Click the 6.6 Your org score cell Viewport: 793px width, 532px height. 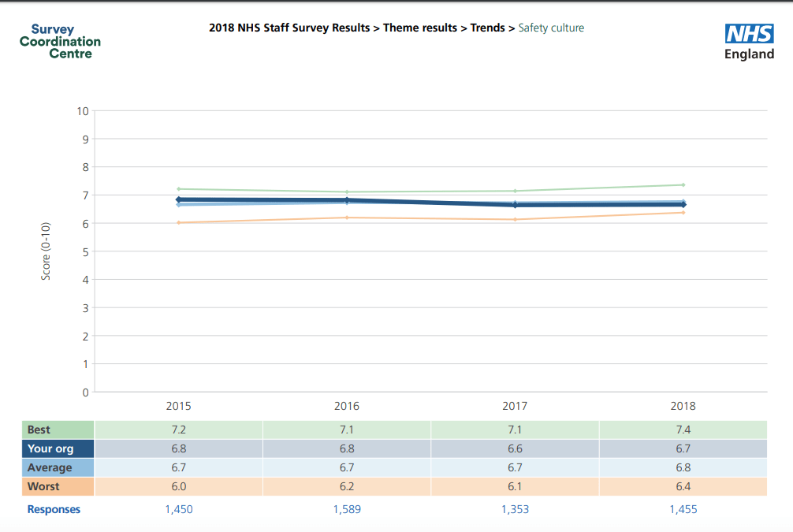point(515,448)
